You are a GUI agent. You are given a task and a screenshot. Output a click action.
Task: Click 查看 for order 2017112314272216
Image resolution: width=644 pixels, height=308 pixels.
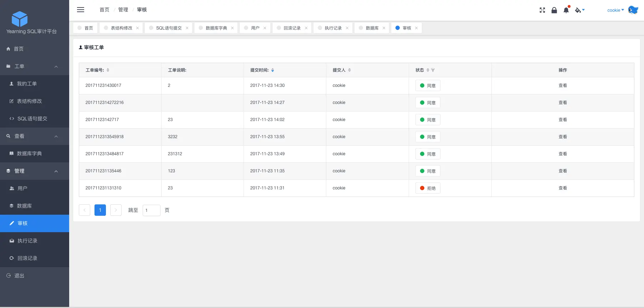coord(563,103)
